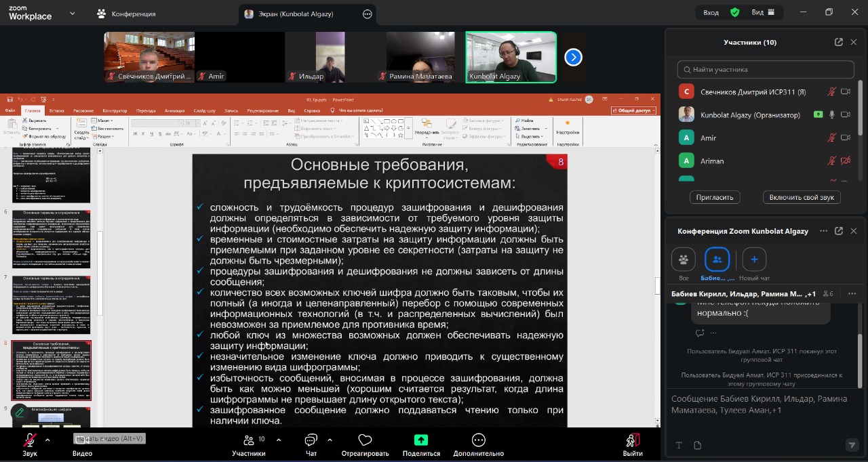This screenshot has height=462, width=868.
Task: Click Включить свой звук button
Action: (802, 197)
